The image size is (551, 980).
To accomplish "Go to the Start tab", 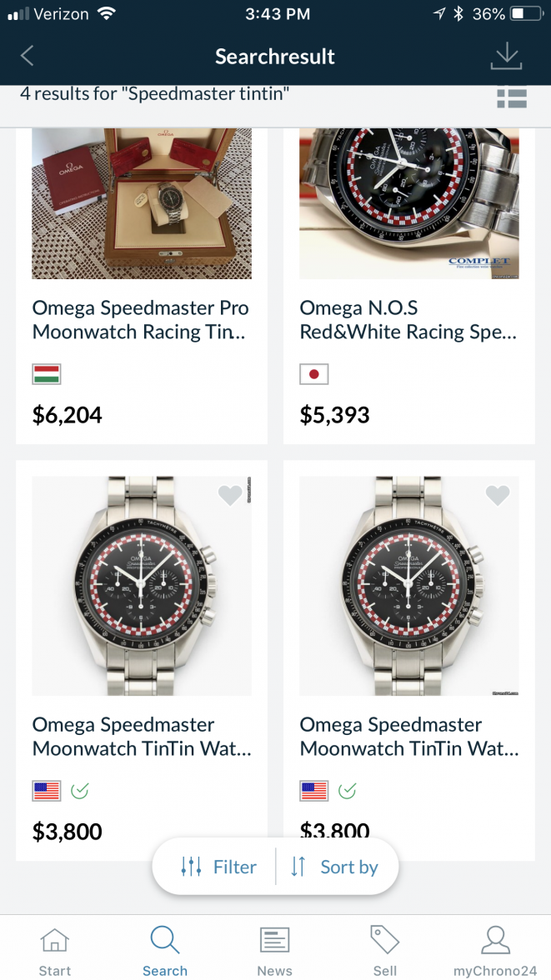I will click(x=55, y=952).
